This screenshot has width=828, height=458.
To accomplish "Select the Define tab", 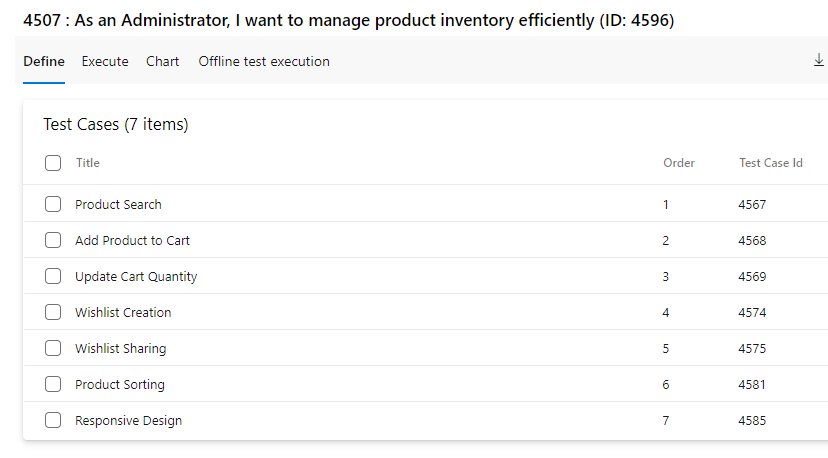I will point(44,61).
